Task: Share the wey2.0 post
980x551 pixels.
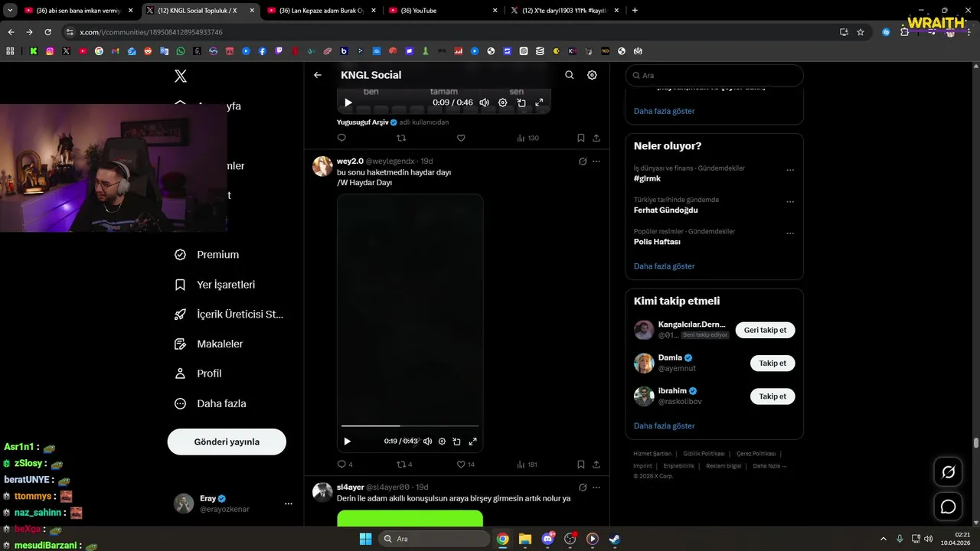Action: pos(596,465)
